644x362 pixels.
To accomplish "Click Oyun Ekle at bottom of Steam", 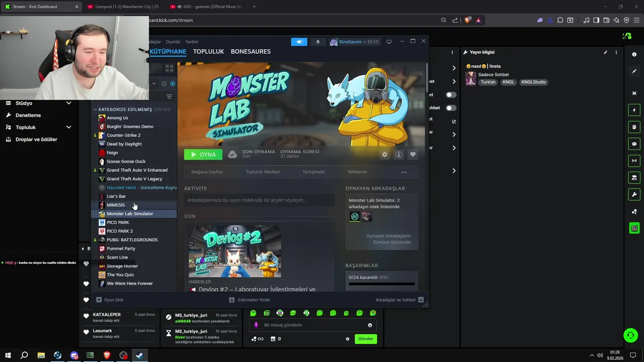I will coord(109,300).
